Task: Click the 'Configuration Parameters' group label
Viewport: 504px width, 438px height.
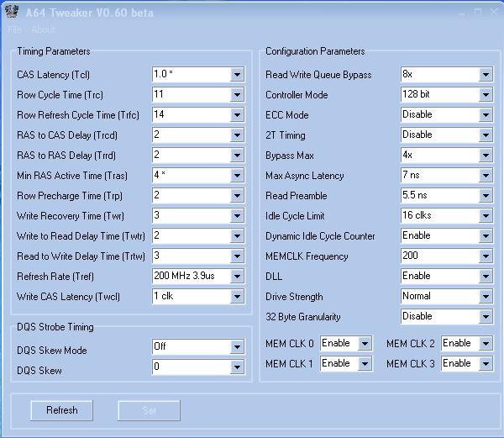Action: [x=315, y=51]
